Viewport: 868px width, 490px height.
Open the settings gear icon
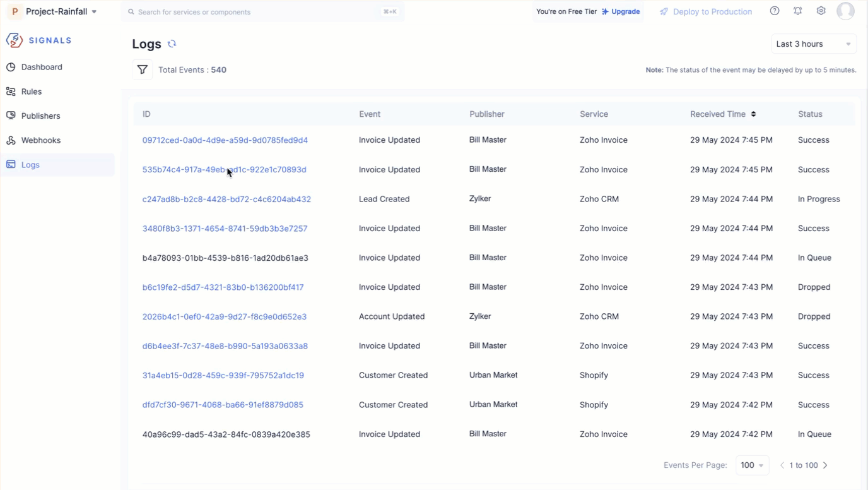coord(821,11)
